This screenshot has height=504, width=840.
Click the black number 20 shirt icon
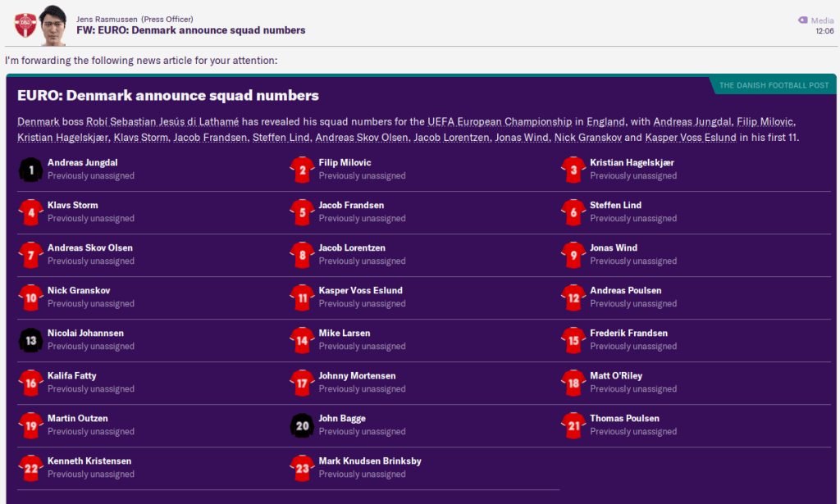click(x=302, y=425)
